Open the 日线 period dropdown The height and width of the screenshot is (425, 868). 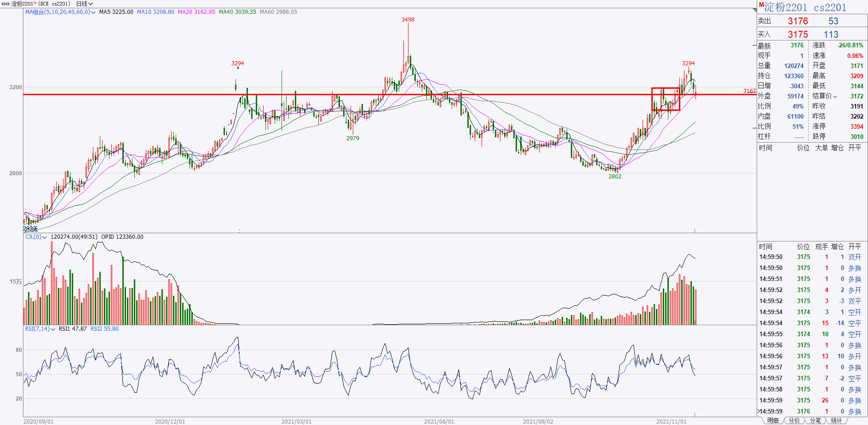(85, 4)
